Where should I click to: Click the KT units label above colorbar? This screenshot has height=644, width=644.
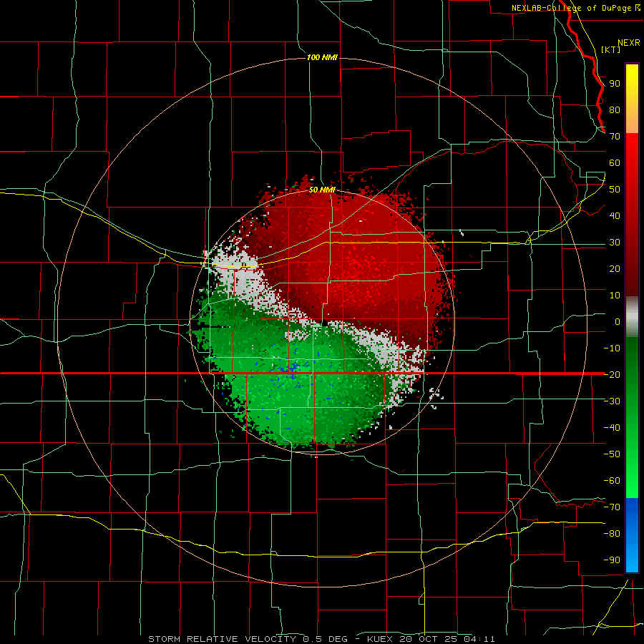[x=611, y=49]
